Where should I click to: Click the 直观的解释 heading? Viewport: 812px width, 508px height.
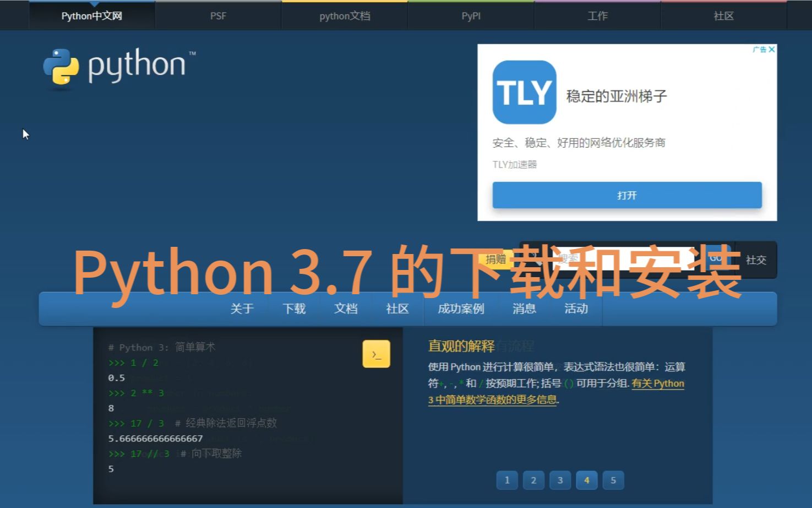(x=461, y=346)
